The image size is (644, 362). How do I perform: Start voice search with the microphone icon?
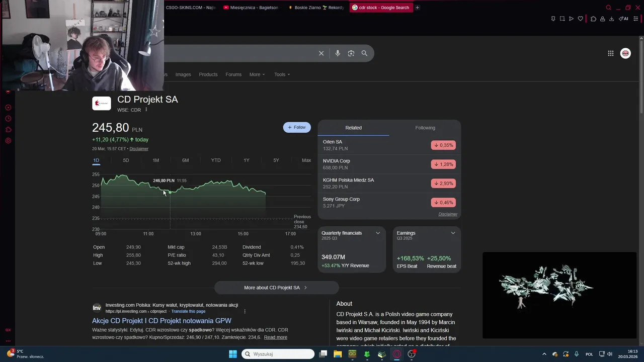(338, 53)
